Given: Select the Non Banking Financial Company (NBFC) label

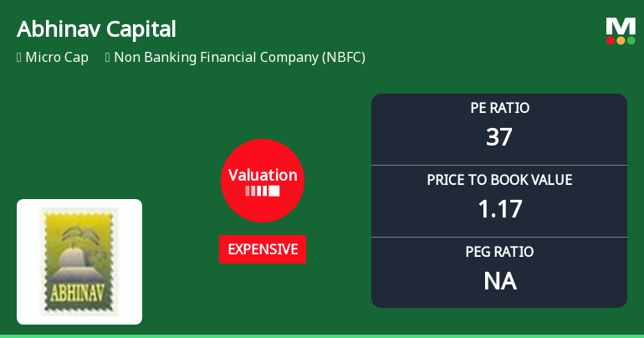Looking at the screenshot, I should coord(239,58).
